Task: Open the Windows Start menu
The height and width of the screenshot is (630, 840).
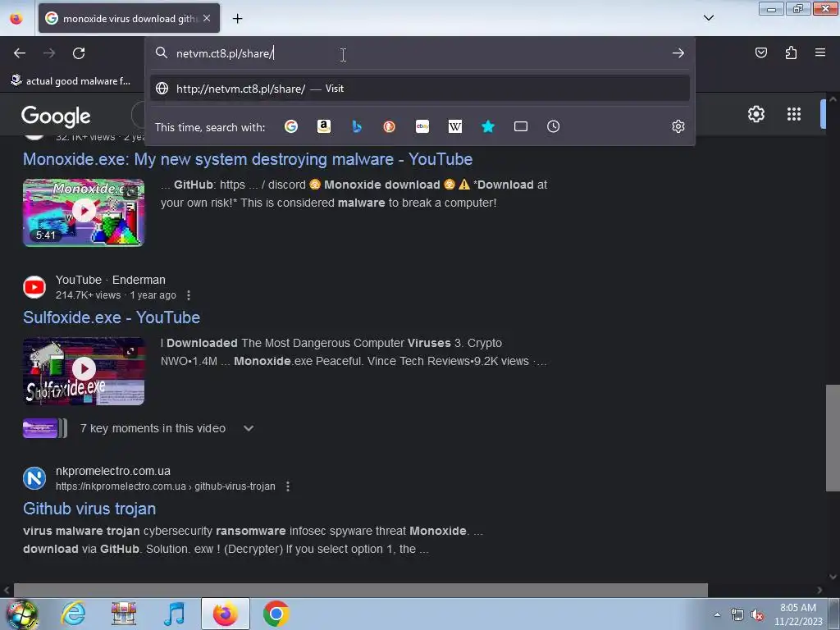Action: (22, 614)
